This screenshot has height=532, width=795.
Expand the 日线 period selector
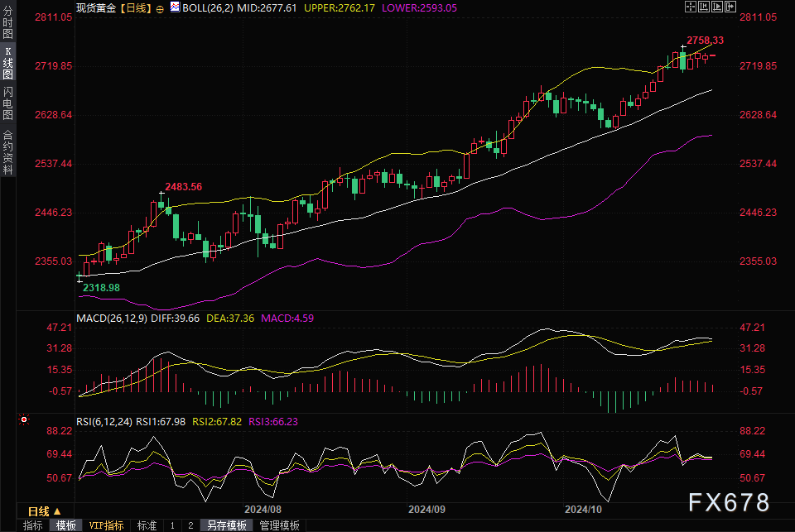pyautogui.click(x=50, y=510)
